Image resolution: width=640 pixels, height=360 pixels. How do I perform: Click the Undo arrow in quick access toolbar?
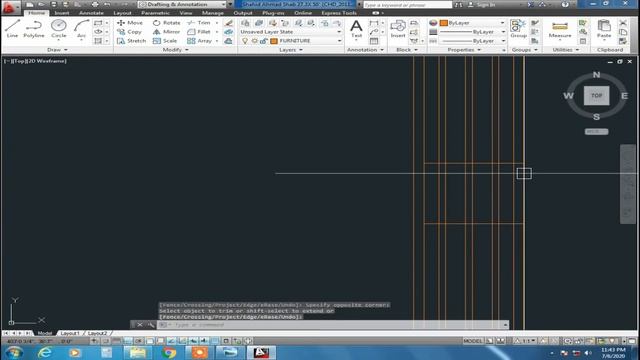coord(107,4)
